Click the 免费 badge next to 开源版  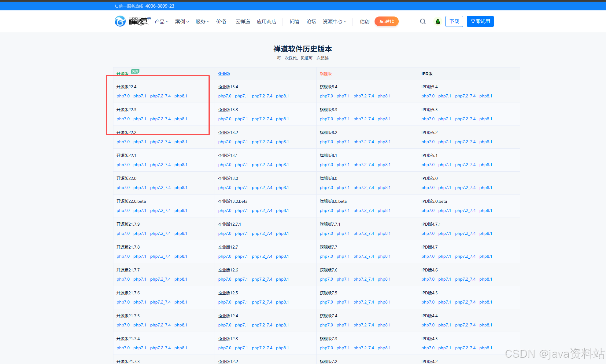(135, 71)
